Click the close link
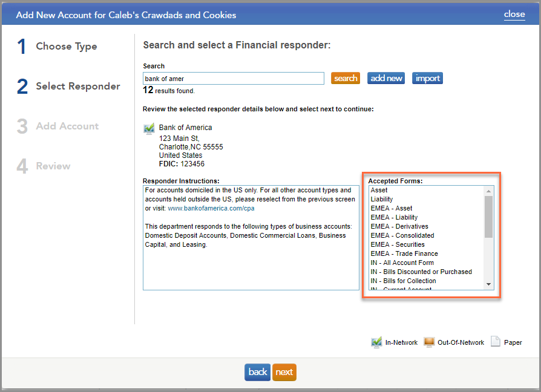This screenshot has width=541, height=392. (514, 14)
